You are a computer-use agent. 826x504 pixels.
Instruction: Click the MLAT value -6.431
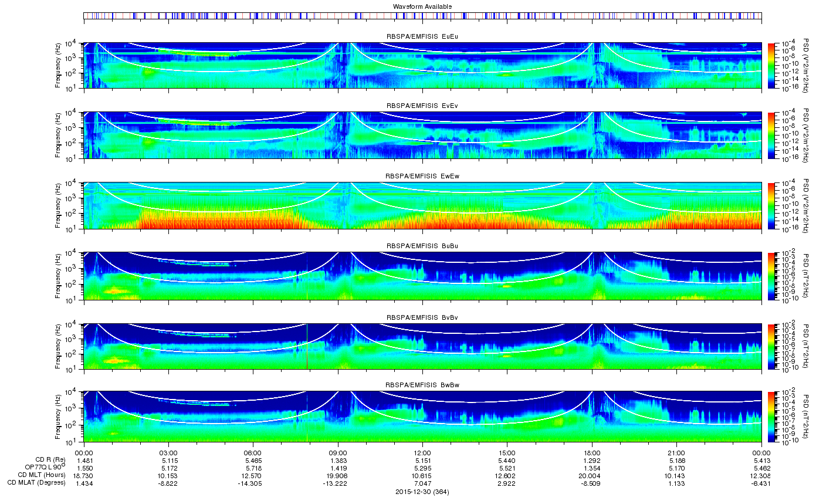click(x=761, y=483)
